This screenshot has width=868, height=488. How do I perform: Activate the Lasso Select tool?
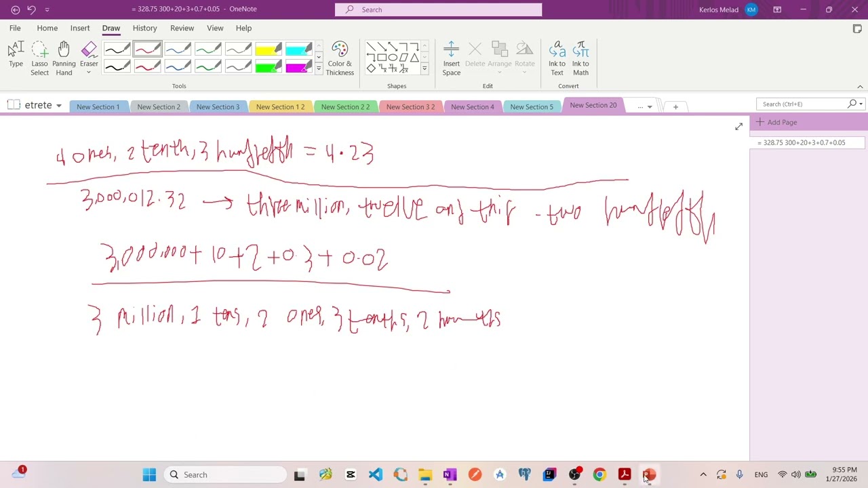coord(39,58)
